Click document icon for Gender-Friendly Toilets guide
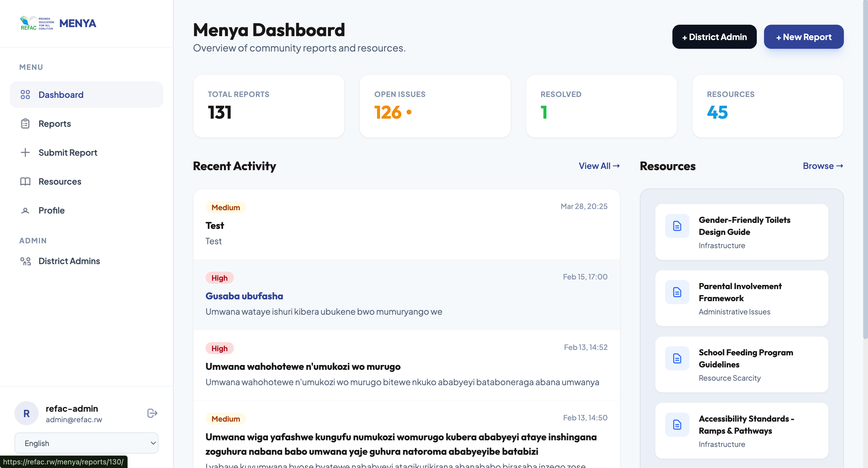868x468 pixels. (x=677, y=226)
